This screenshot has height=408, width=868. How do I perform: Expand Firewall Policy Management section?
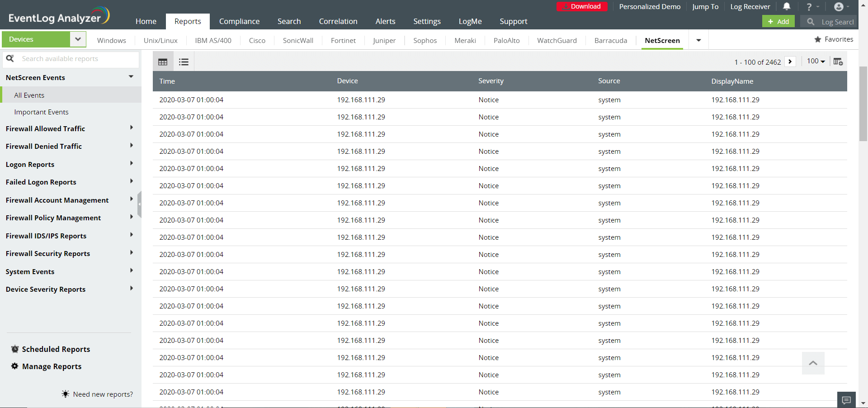pos(132,217)
